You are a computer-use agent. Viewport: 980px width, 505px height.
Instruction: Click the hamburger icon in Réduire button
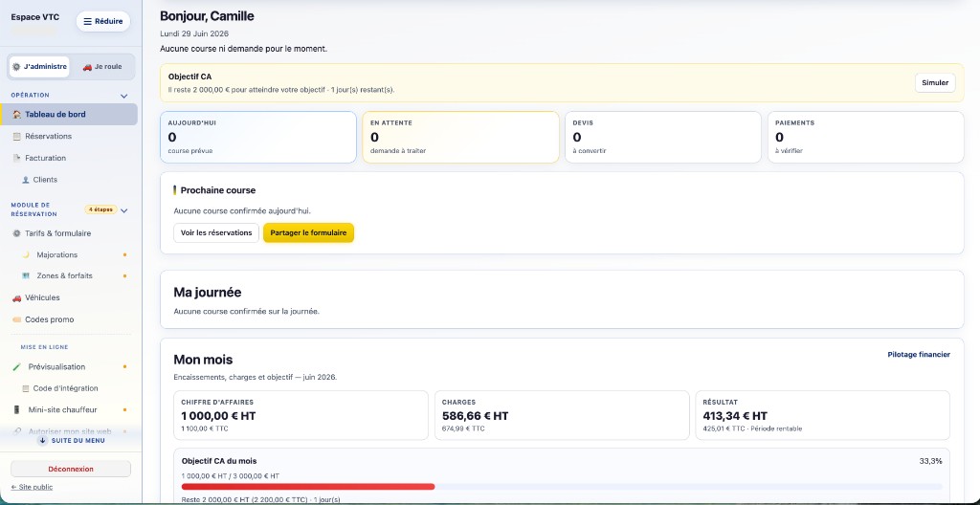pos(87,21)
